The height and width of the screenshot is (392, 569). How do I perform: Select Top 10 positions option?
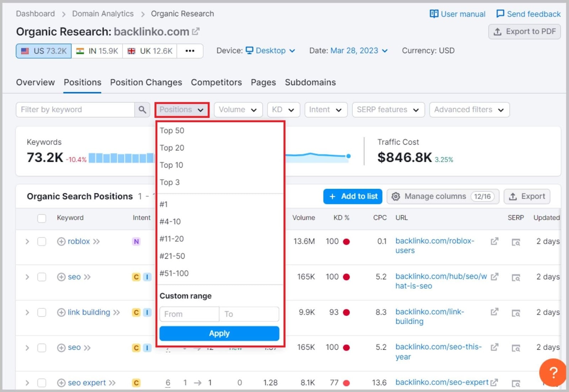(x=220, y=165)
